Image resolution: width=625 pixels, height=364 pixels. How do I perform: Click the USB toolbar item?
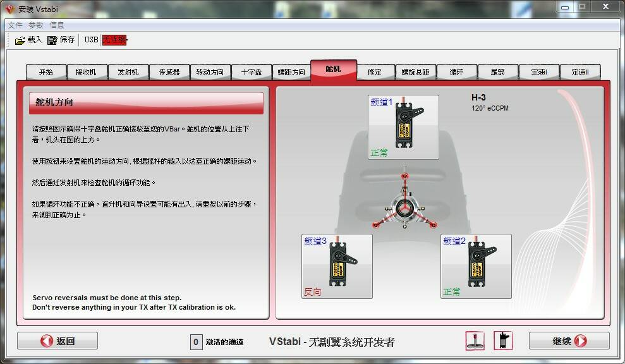coord(91,39)
